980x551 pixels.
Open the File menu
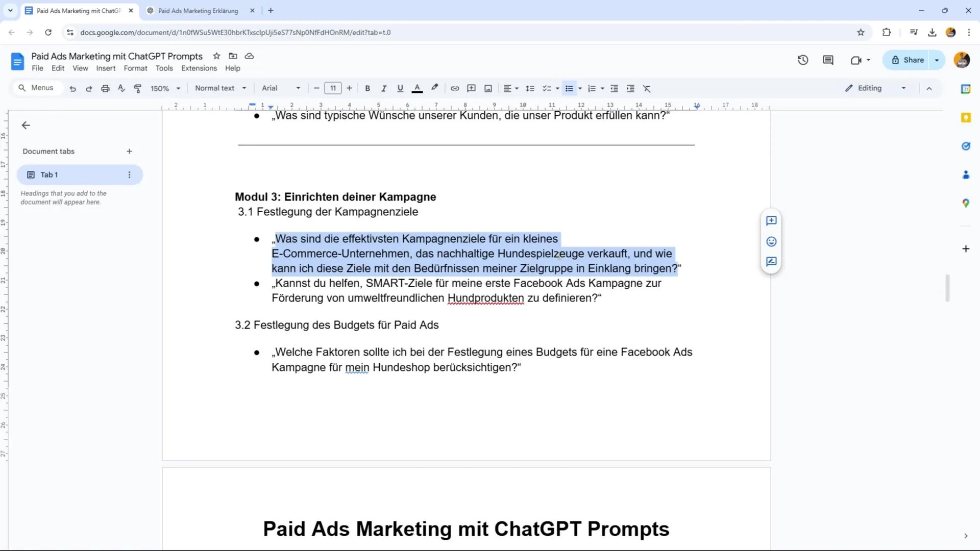click(x=37, y=68)
